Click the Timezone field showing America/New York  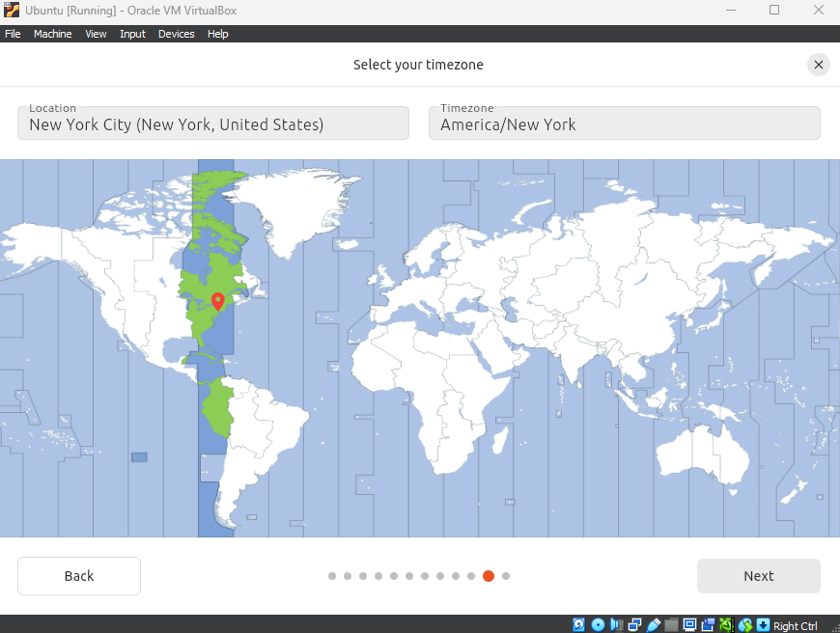click(x=624, y=124)
